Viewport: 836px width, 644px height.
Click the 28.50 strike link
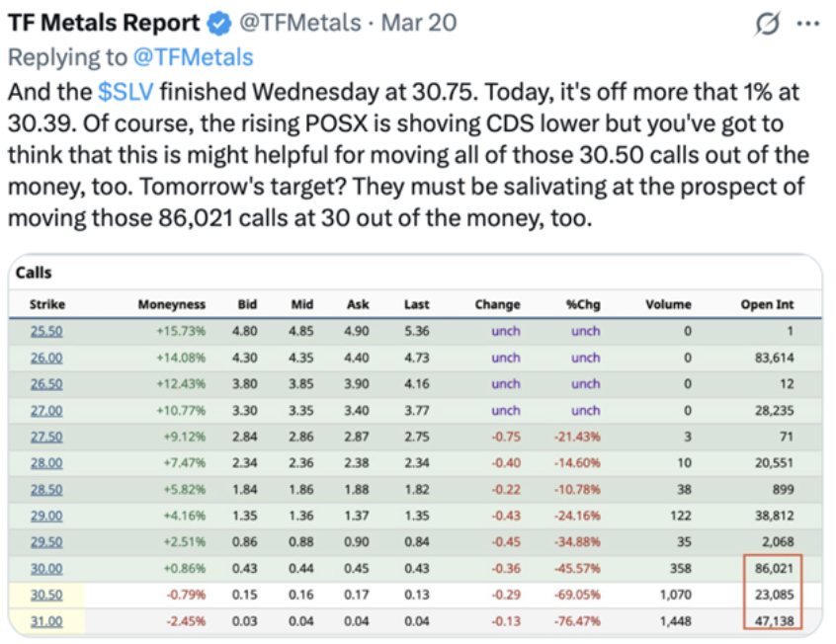coord(46,489)
